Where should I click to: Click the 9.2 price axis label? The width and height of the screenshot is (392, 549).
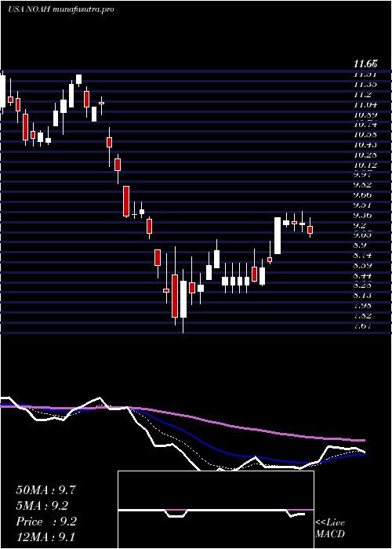point(360,226)
